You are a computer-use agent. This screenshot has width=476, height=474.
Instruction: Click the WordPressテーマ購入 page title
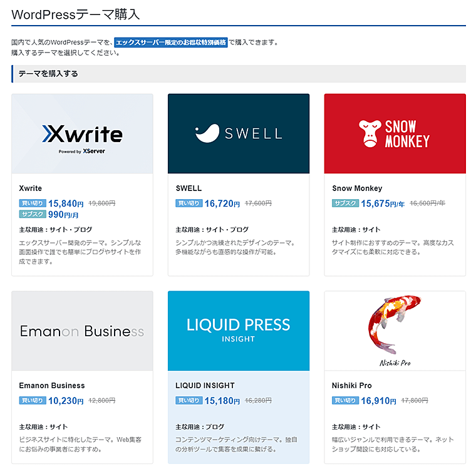click(76, 14)
